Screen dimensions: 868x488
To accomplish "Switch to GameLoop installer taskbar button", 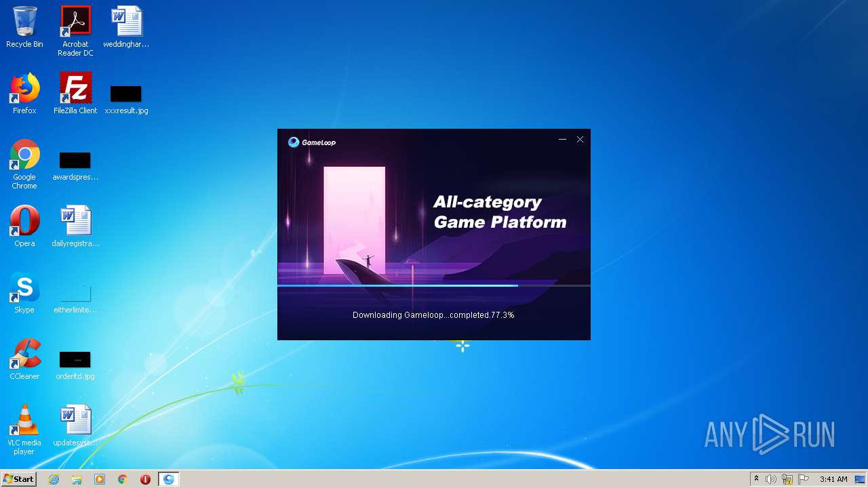I will click(168, 479).
